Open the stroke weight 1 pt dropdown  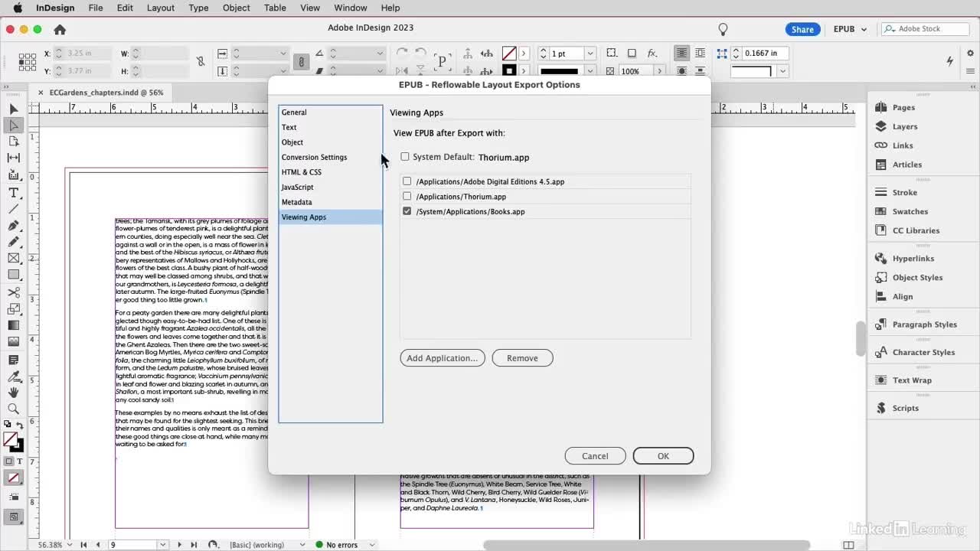point(590,54)
